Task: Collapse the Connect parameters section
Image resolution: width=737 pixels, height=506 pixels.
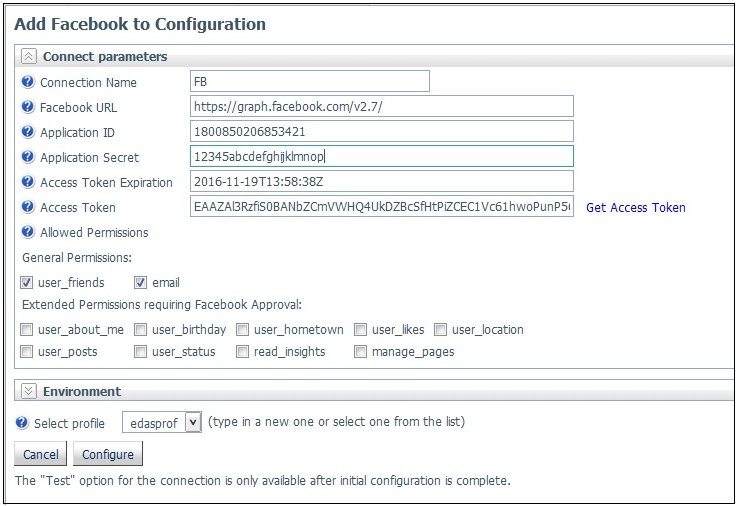Action: pyautogui.click(x=29, y=57)
